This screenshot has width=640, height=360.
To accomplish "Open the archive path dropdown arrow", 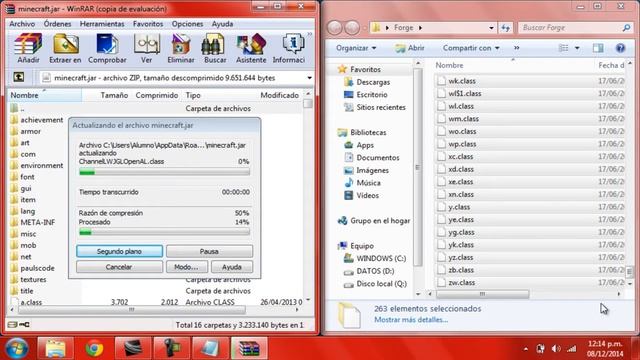I will [x=309, y=78].
